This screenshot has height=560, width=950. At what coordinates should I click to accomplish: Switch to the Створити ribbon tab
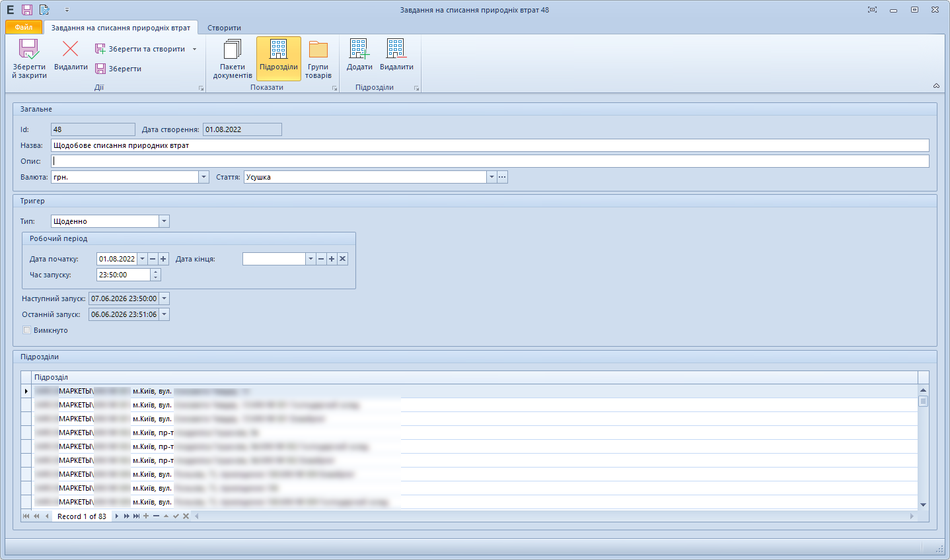[x=224, y=28]
